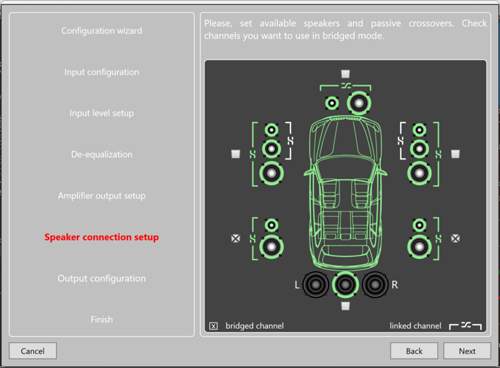Select the front right woofer speaker
Screen dimensions: 500x368
419,173
